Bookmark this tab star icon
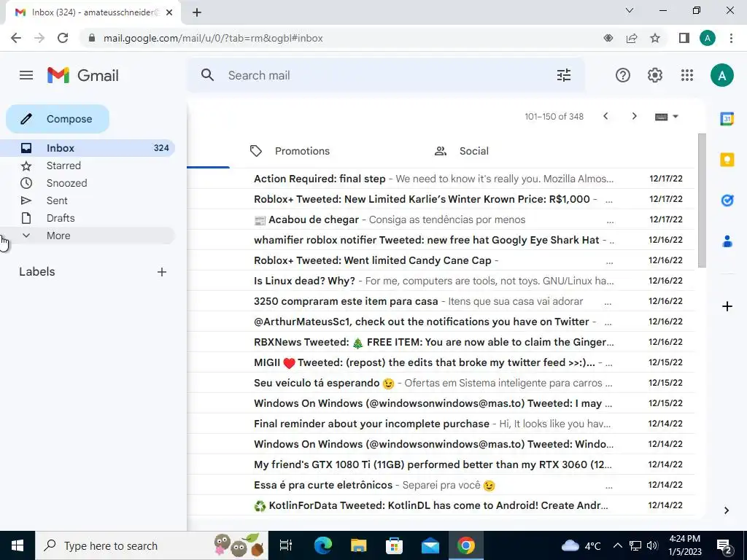The image size is (747, 560). coord(655,38)
